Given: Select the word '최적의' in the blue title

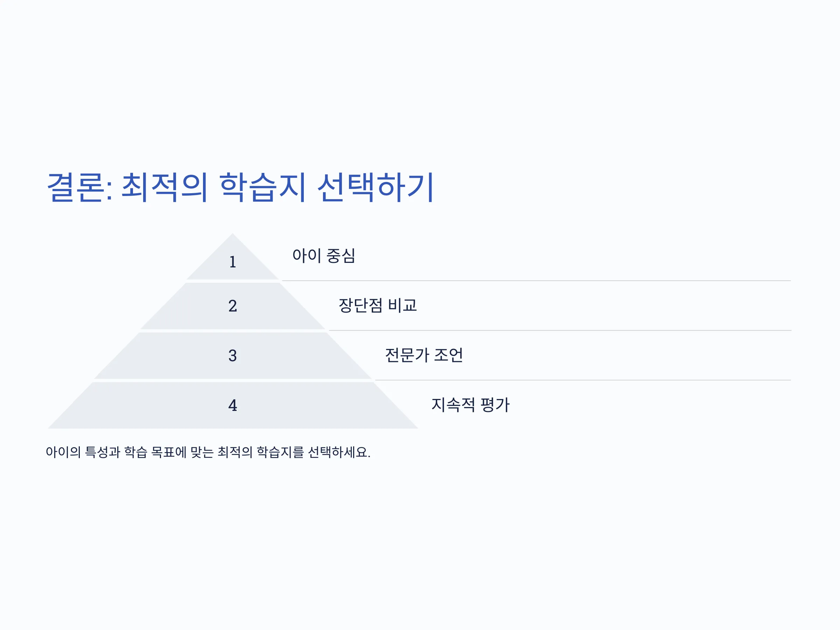Looking at the screenshot, I should click(165, 187).
